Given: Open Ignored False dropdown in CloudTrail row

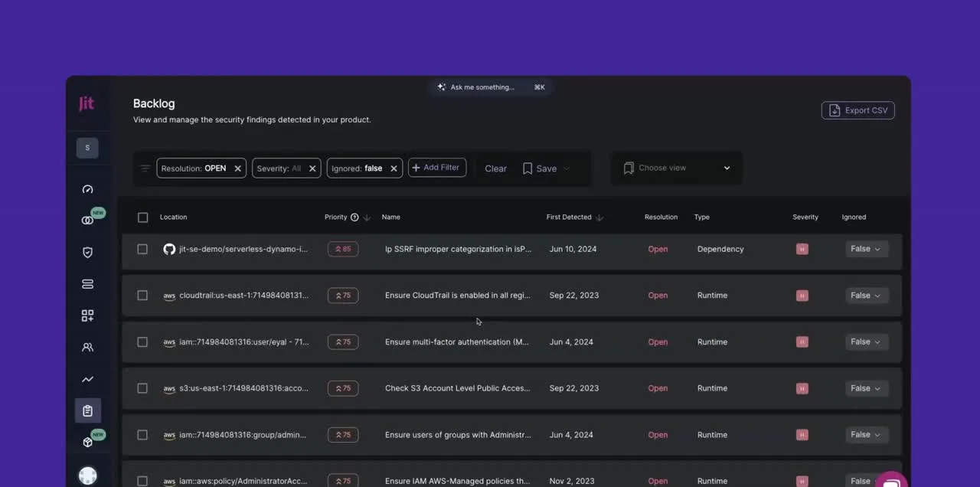Looking at the screenshot, I should tap(867, 296).
